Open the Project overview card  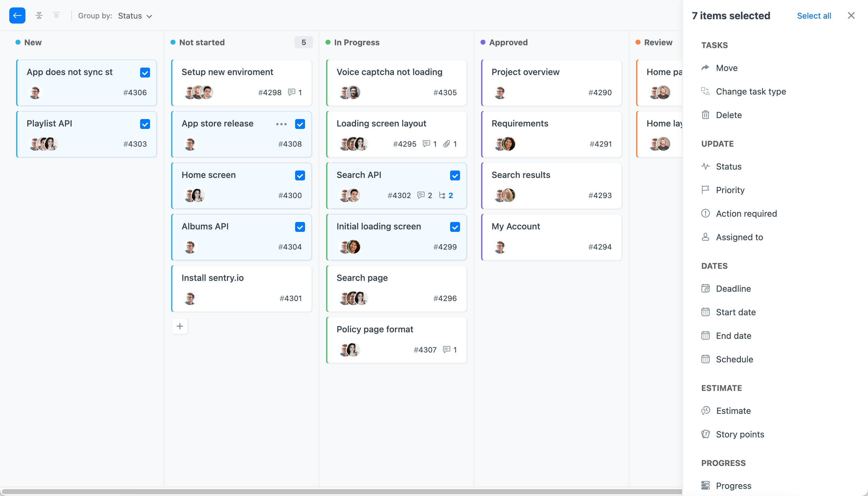(x=551, y=83)
